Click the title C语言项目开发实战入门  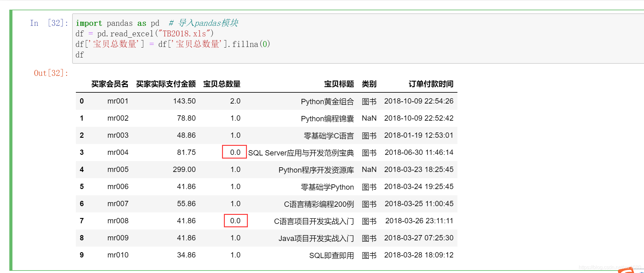coord(314,221)
